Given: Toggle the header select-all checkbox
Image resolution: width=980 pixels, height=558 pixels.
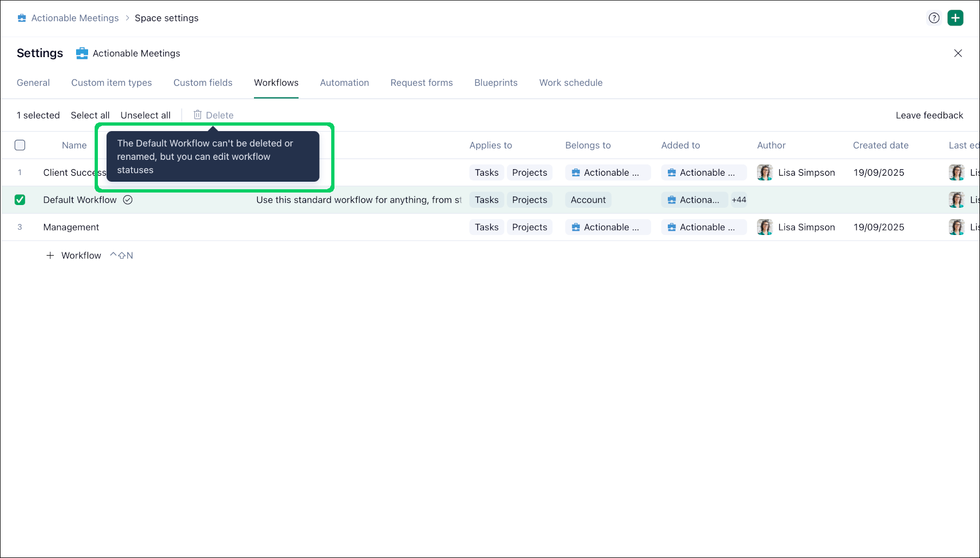Looking at the screenshot, I should coord(20,145).
